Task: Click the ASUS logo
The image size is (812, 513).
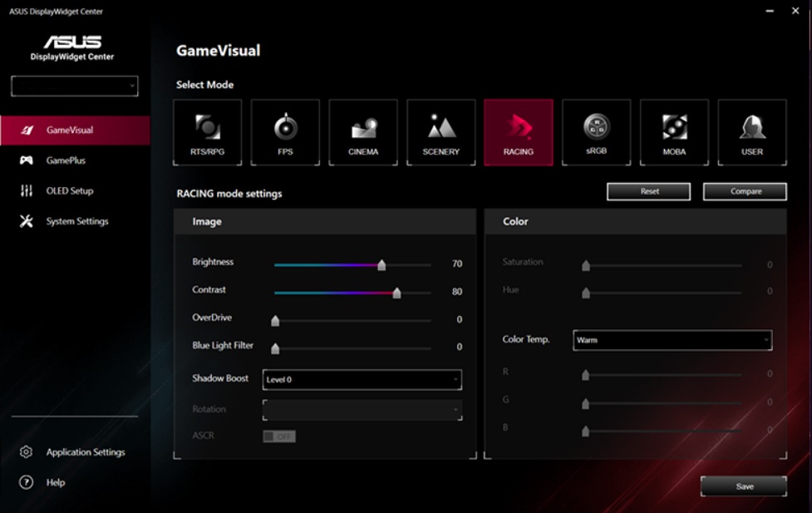Action: pos(72,42)
